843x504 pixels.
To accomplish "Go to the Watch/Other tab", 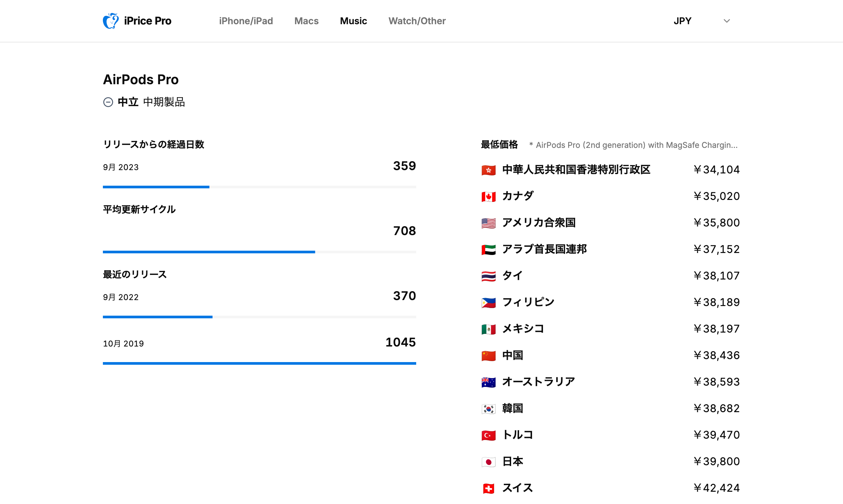I will [x=417, y=21].
